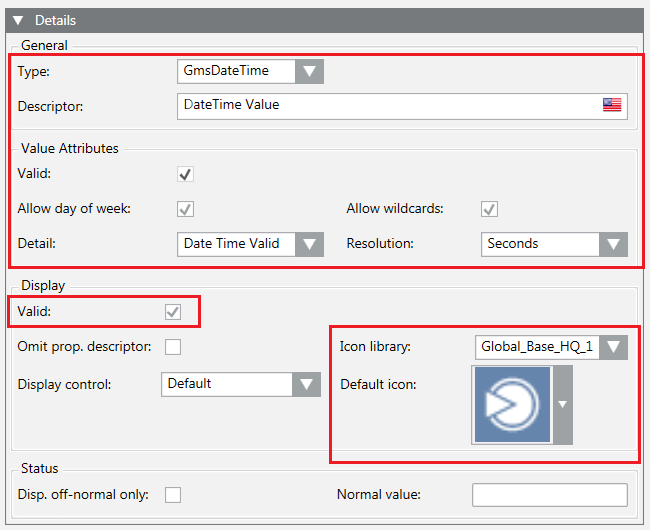Click the US flag language icon

(x=612, y=105)
